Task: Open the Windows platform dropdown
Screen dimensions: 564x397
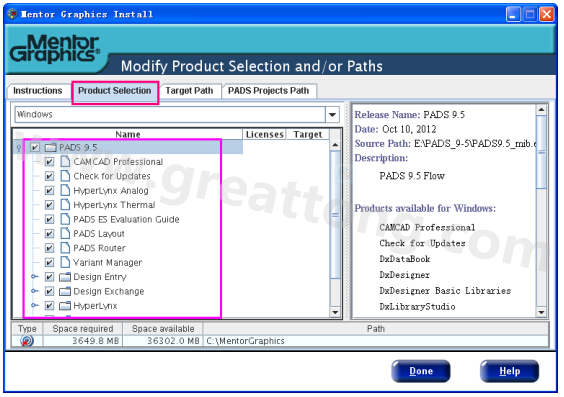Action: tap(332, 115)
